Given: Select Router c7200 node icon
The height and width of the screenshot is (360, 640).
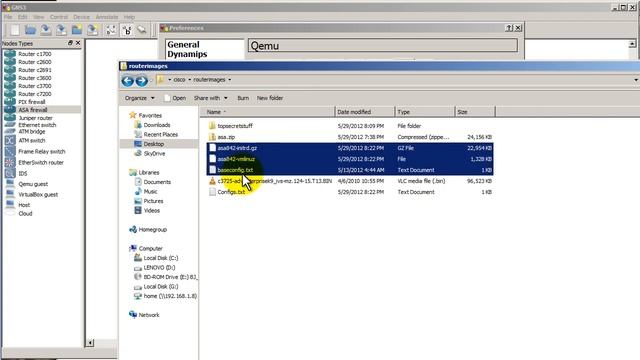Looking at the screenshot, I should pyautogui.click(x=10, y=94).
